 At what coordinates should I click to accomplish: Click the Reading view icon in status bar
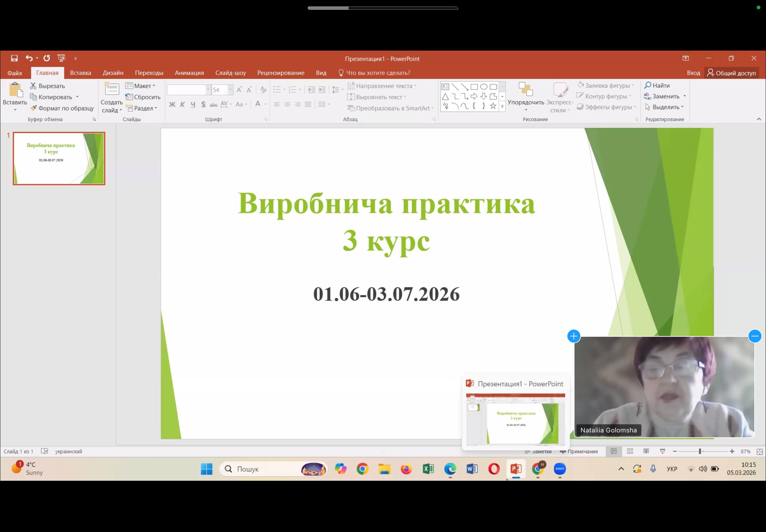646,451
